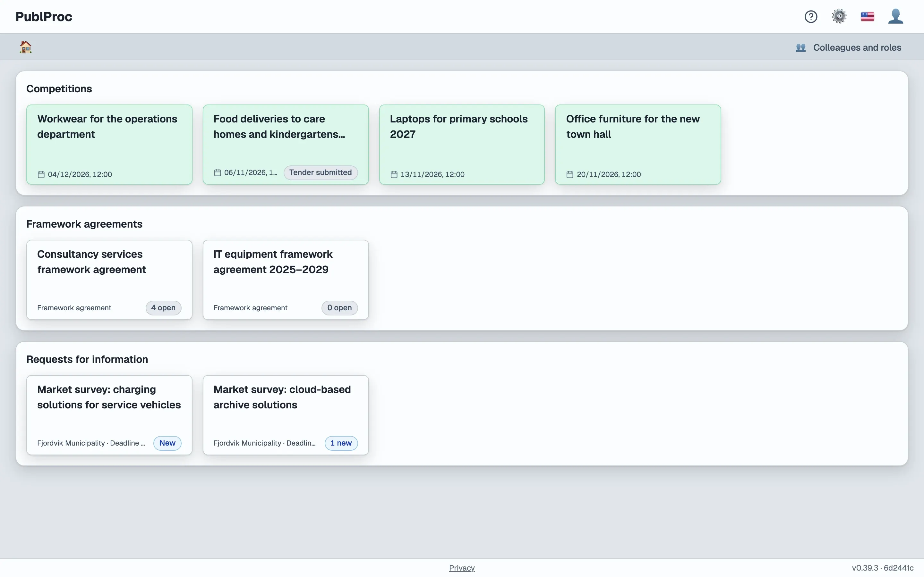The image size is (924, 577).
Task: Open the user profile icon
Action: (895, 17)
